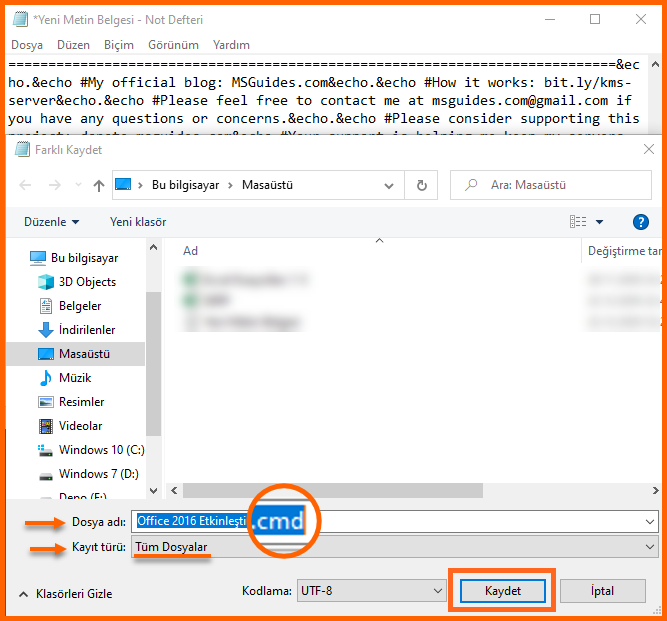Screen dimensions: 667x621
Task: Click the file list scroll right arrow
Action: pyautogui.click(x=656, y=490)
